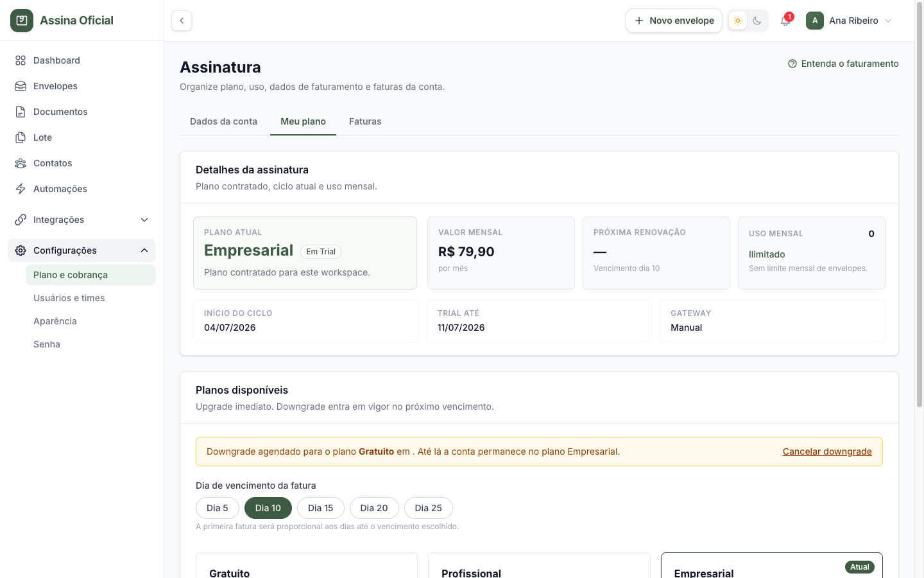The height and width of the screenshot is (578, 924).
Task: Expand the Integrações menu
Action: 81,220
